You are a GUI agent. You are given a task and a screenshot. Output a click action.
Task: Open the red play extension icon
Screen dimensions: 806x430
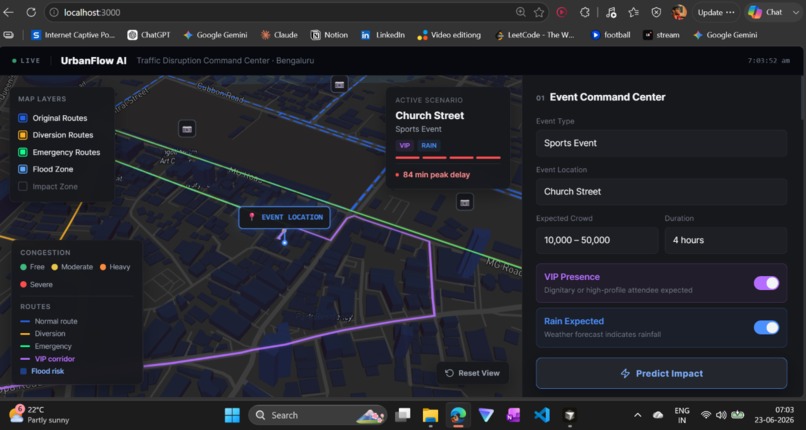[562, 12]
